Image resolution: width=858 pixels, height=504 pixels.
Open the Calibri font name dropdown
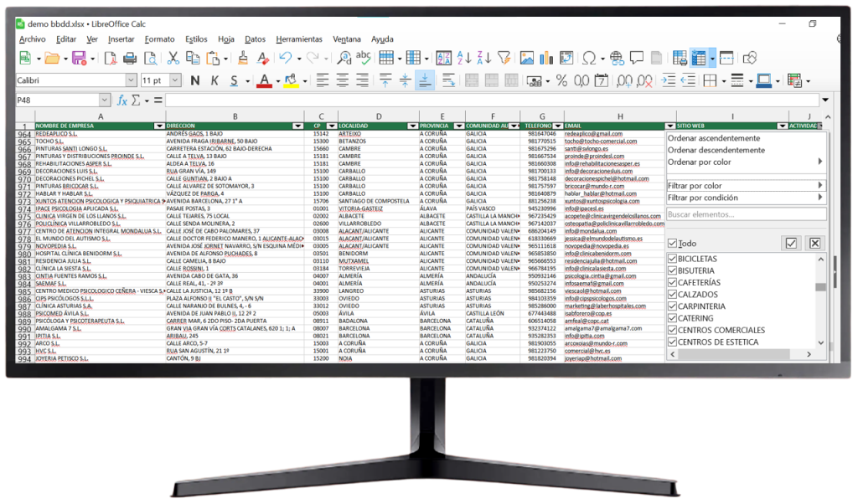(131, 80)
